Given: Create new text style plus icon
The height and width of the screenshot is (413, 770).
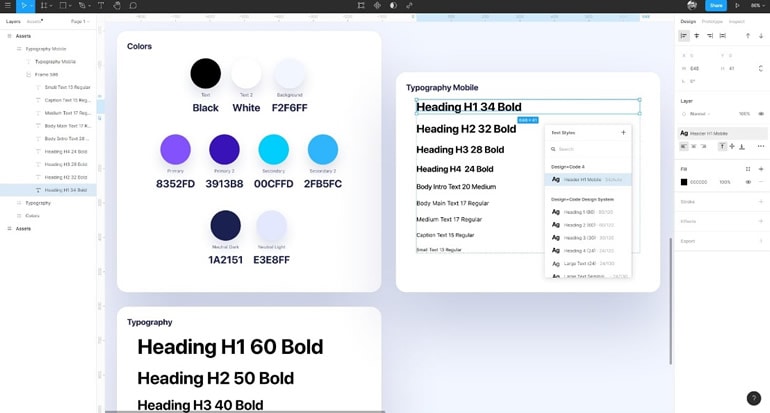Looking at the screenshot, I should pyautogui.click(x=623, y=132).
